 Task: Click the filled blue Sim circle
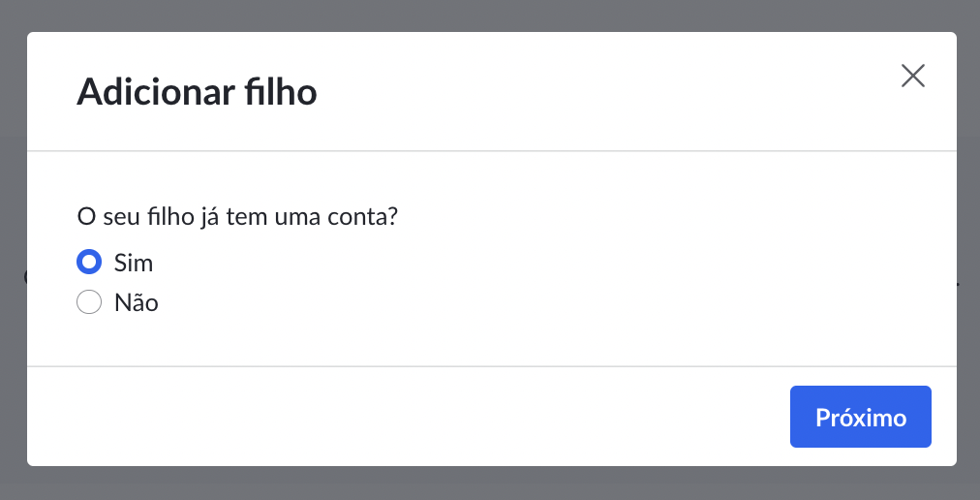89,263
